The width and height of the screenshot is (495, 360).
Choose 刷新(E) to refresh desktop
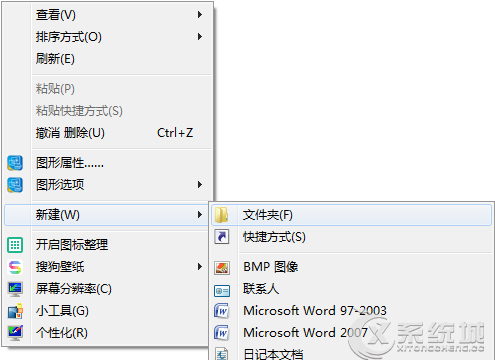[108, 59]
